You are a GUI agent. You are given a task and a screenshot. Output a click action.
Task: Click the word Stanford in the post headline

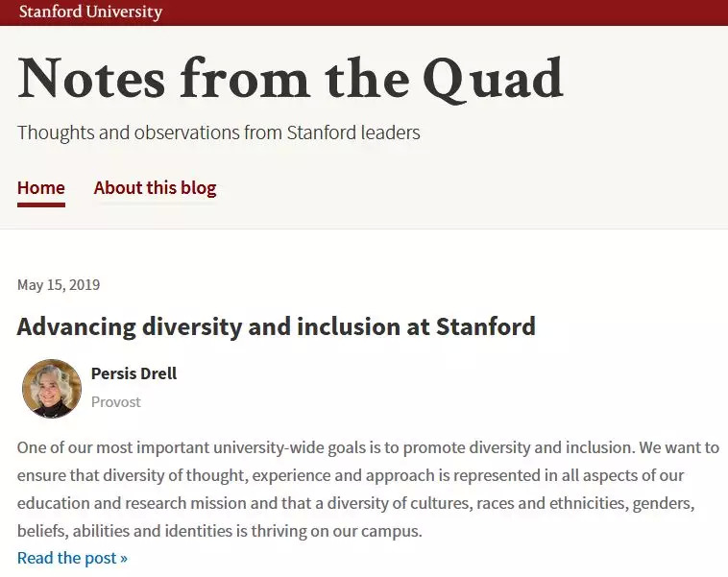[x=485, y=326]
